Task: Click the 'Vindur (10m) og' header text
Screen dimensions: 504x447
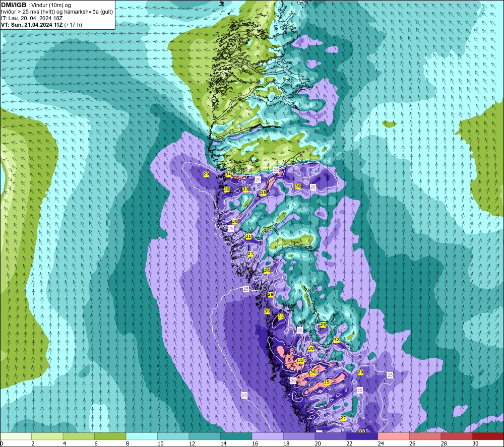Action: [51, 6]
